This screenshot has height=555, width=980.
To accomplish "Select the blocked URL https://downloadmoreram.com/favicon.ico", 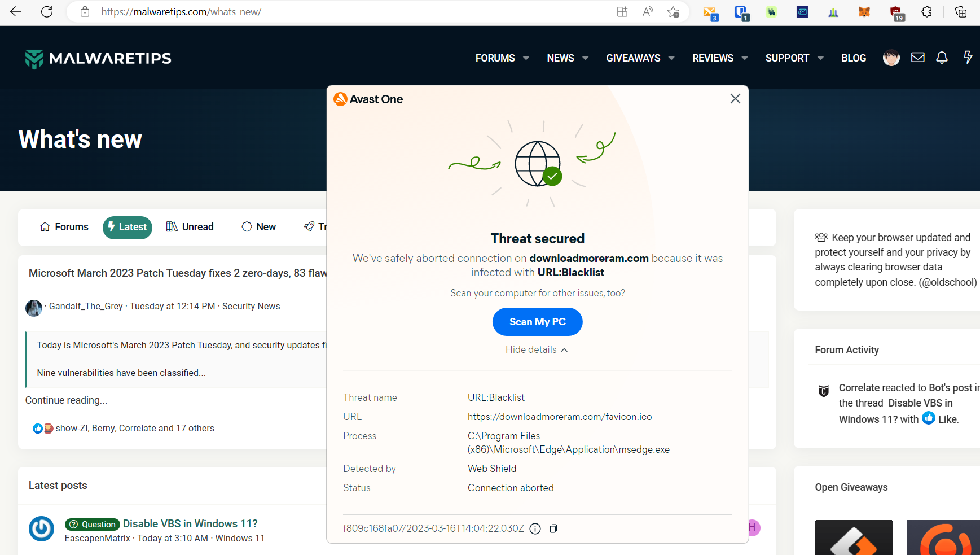I will [560, 417].
